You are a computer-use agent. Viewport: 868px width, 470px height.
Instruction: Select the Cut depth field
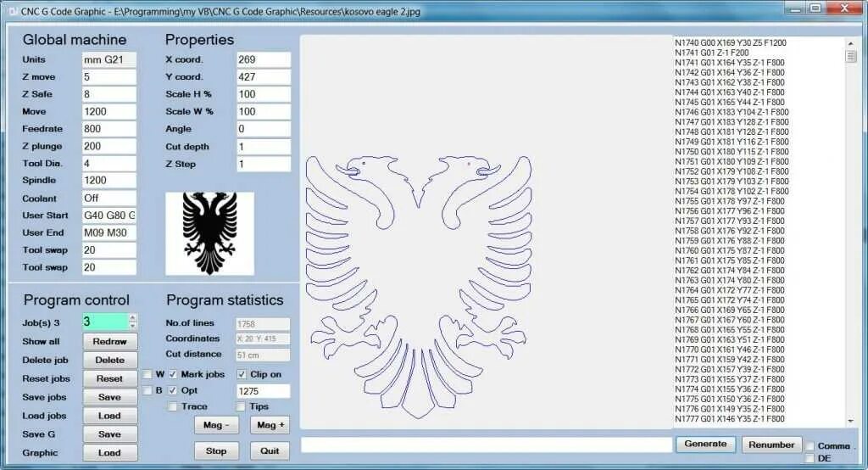point(264,147)
